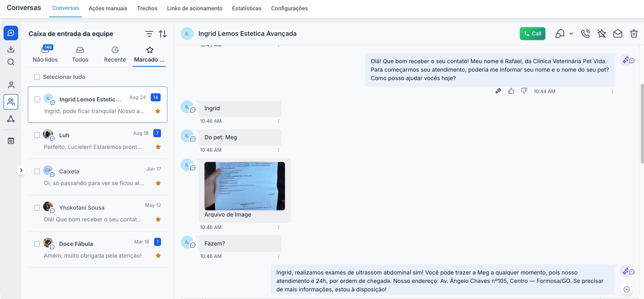Image resolution: width=644 pixels, height=299 pixels.
Task: Select the team inbox people icon
Action: click(11, 102)
